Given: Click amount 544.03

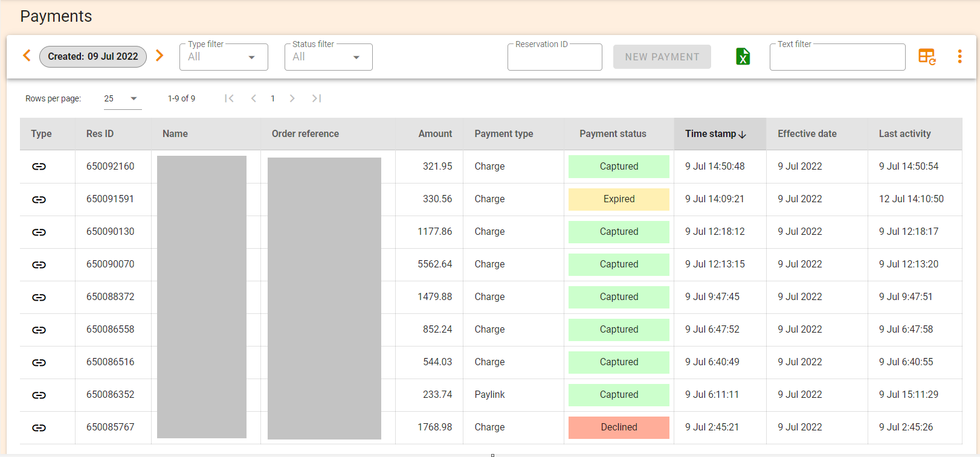Looking at the screenshot, I should click(437, 362).
